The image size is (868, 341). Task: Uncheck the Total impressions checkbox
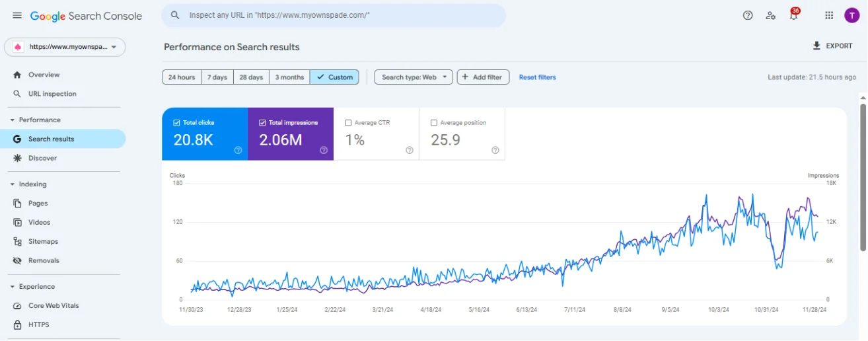pyautogui.click(x=262, y=123)
